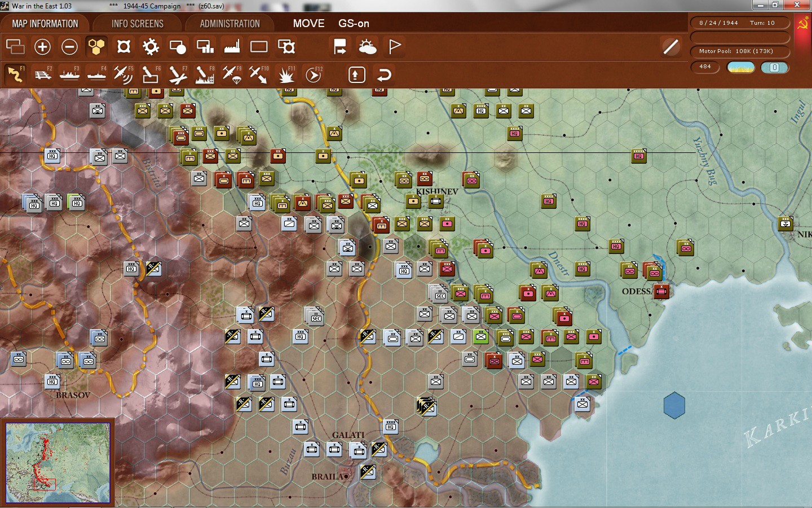Select the unit counter at the right map edge
812x508 pixels.
785,224
